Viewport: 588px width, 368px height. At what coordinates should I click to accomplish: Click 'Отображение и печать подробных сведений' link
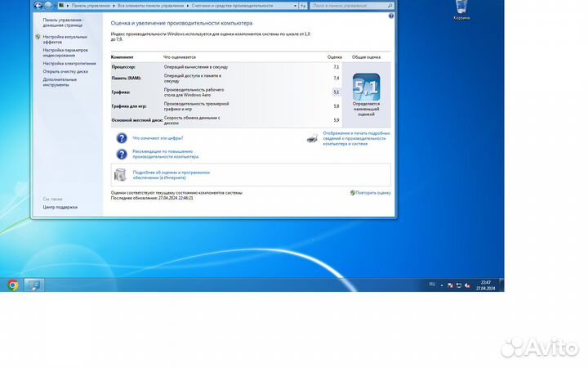tap(356, 138)
